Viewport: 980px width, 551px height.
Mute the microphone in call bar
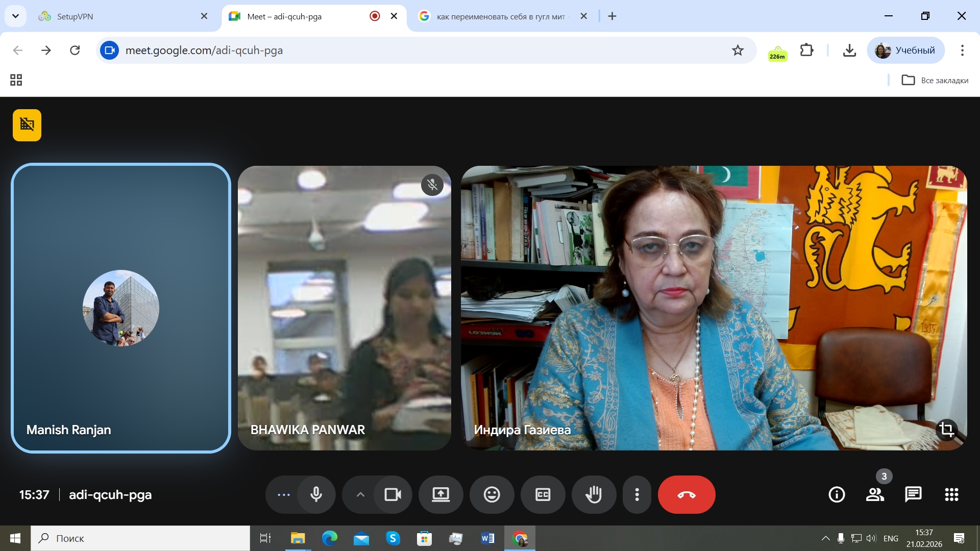point(316,494)
